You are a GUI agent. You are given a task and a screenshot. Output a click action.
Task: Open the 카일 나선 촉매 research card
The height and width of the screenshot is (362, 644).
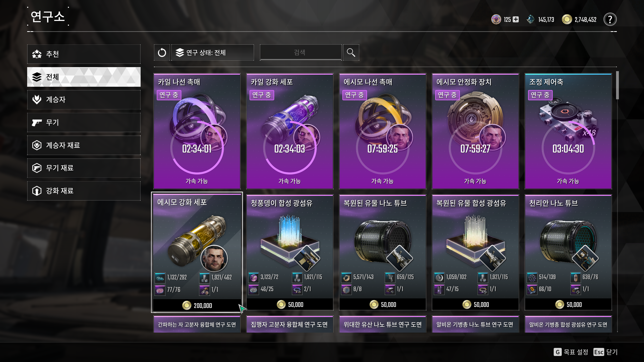point(197,131)
